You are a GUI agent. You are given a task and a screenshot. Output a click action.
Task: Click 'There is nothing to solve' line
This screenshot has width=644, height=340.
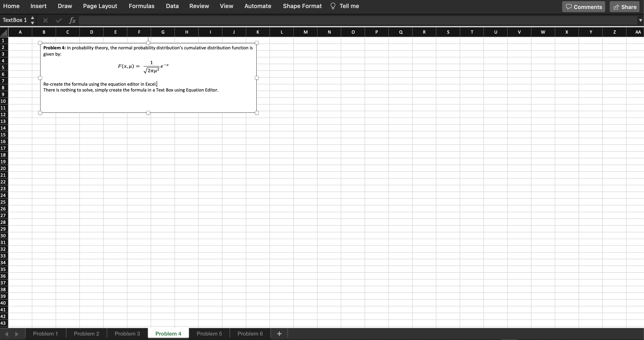131,90
